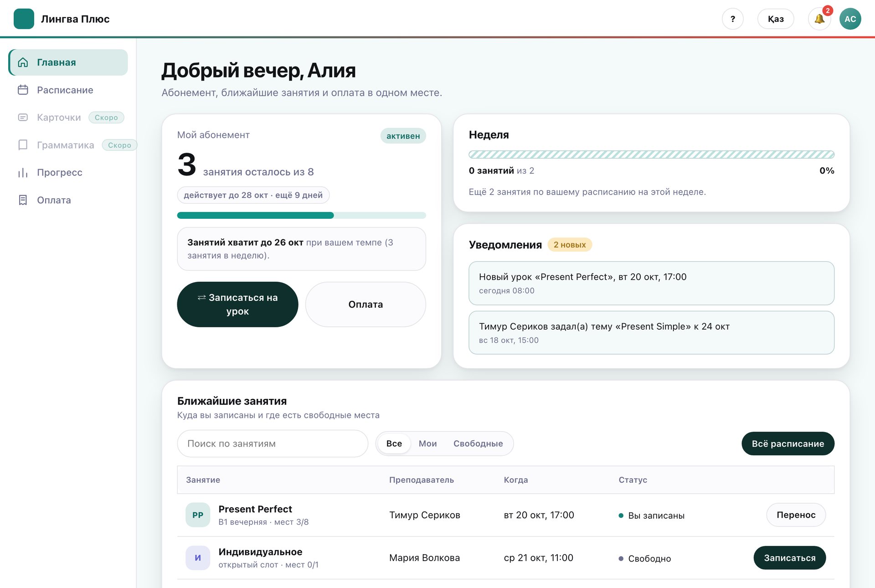
Task: Click the bar chart icon next to Прогресс
Action: click(x=23, y=172)
